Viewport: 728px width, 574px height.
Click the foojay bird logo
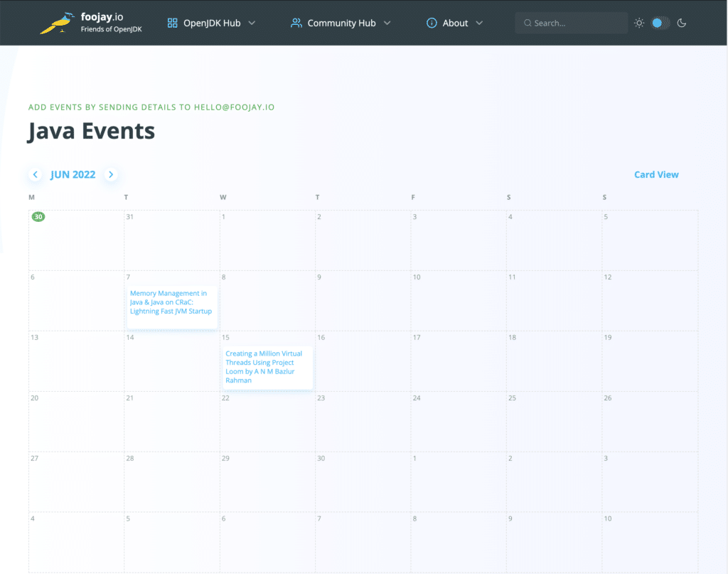click(x=58, y=23)
